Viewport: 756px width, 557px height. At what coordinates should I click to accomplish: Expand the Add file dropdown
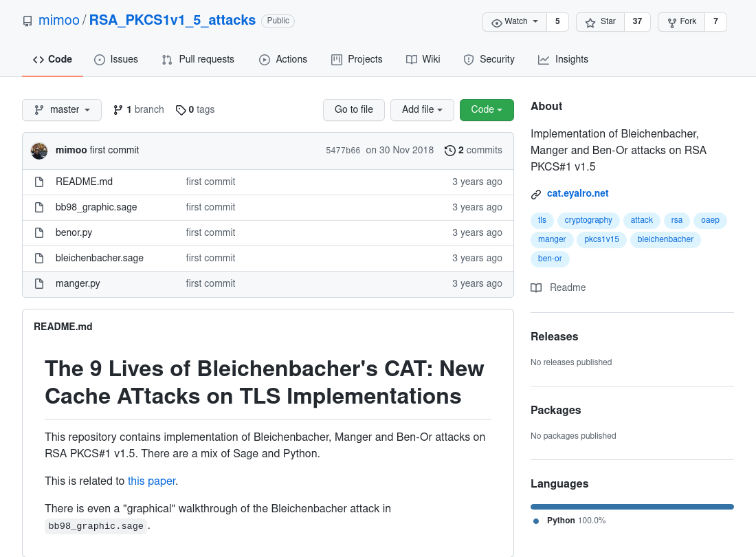422,109
